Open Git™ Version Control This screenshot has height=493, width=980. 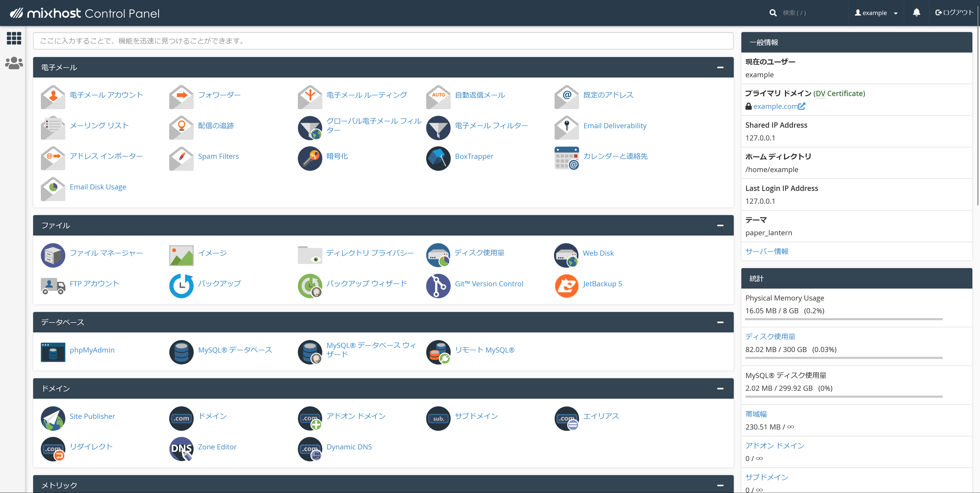(x=489, y=283)
